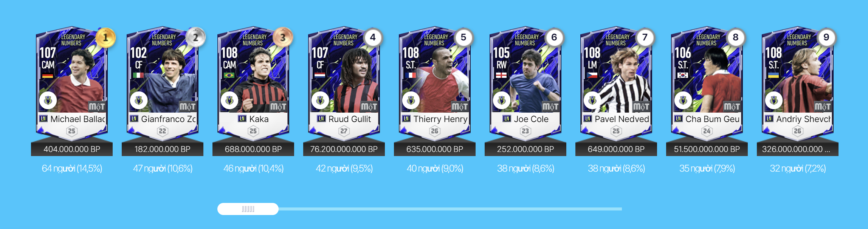Click the rank 9 number badge

826,37
